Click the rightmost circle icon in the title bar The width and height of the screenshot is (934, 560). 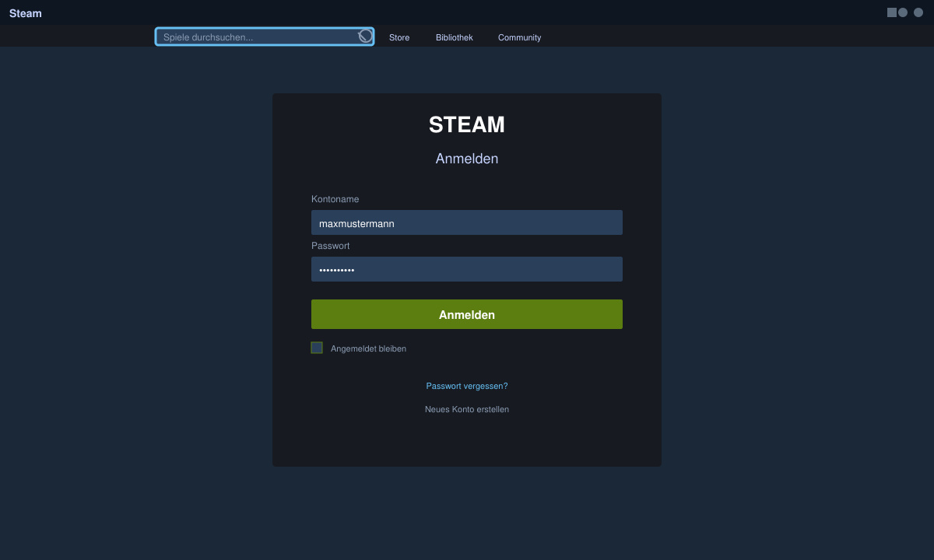(x=918, y=12)
